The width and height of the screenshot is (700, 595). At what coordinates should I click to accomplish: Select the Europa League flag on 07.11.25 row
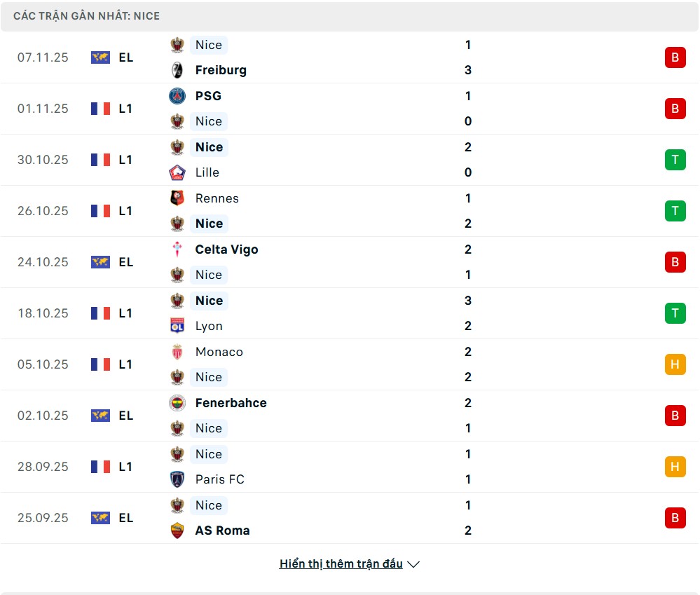(100, 57)
